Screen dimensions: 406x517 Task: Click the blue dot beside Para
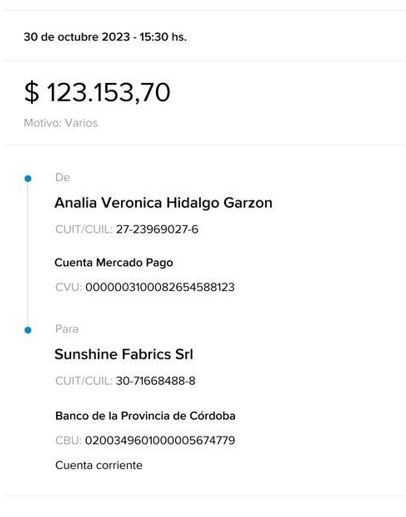pos(28,330)
